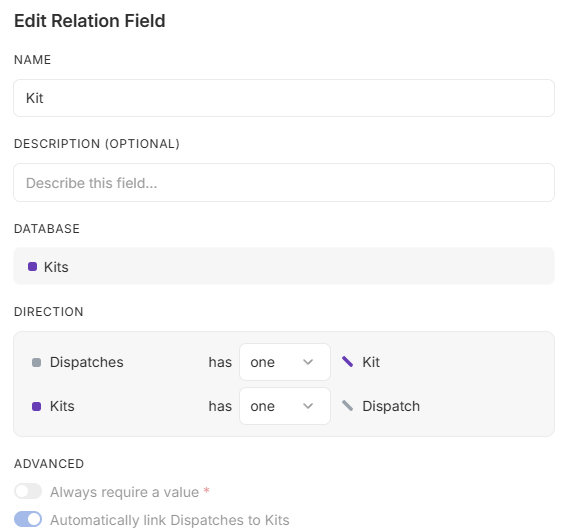
Task: Open the Kits has one dropdown
Action: click(x=285, y=406)
